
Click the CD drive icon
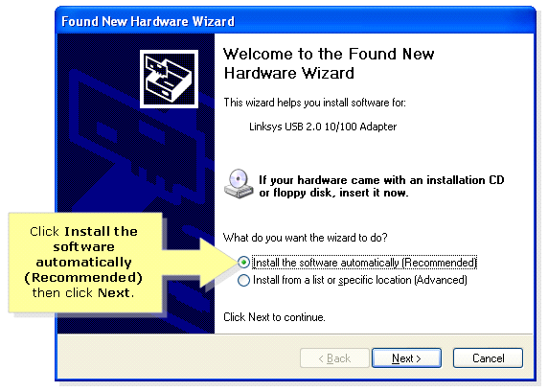[239, 184]
